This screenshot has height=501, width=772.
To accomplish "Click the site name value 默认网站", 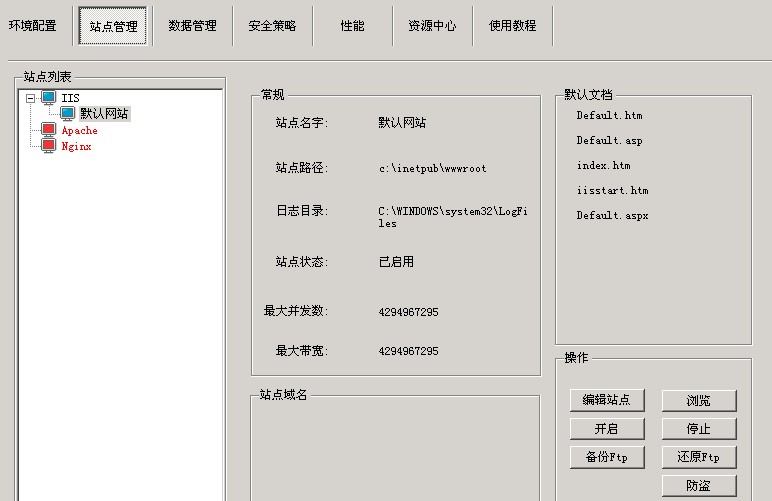I will pos(402,123).
